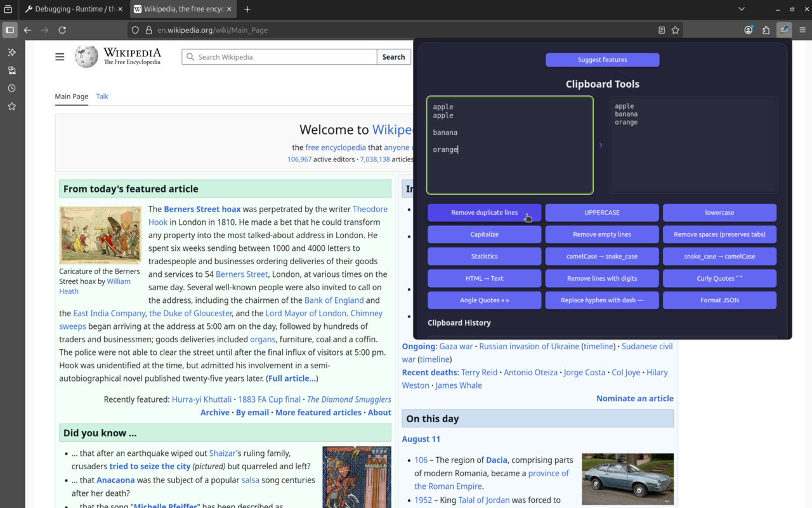Click the Berners Street hoax caricature thumbnail
The width and height of the screenshot is (812, 508).
[x=100, y=236]
